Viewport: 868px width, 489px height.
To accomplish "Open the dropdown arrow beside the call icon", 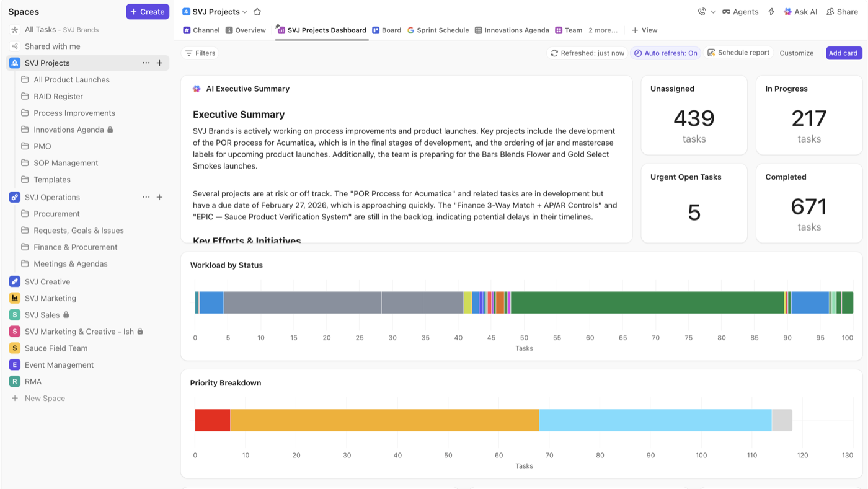I will click(713, 12).
